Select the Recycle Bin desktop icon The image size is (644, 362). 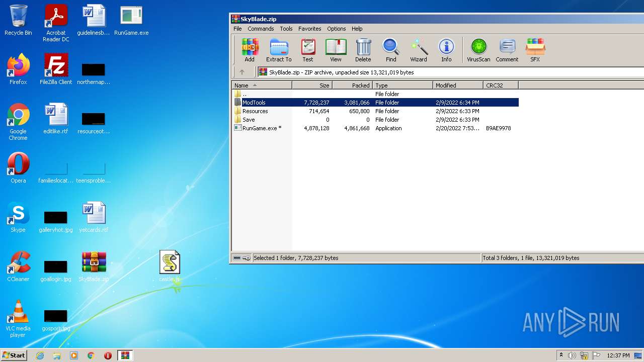[18, 20]
